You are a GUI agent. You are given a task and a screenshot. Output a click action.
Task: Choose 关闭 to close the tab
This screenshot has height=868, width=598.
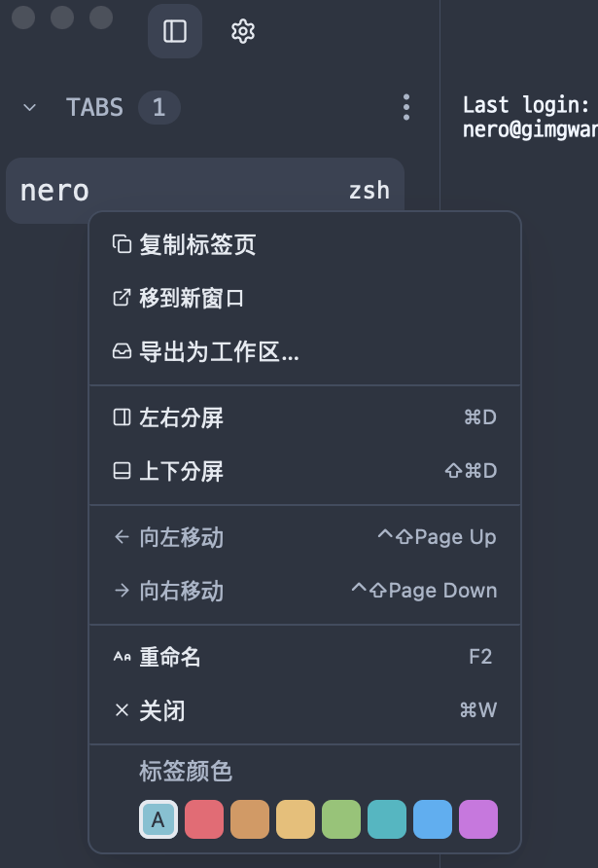tap(304, 710)
